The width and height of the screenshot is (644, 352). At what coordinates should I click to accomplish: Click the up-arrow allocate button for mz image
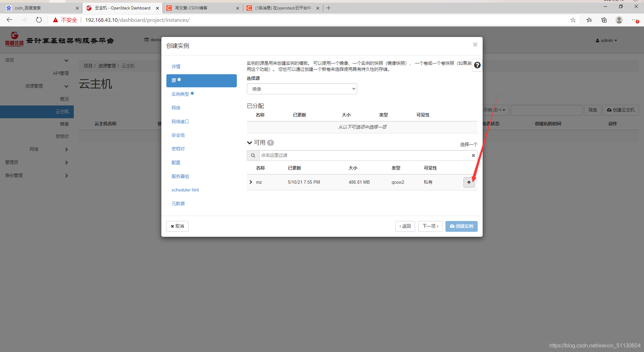point(469,182)
